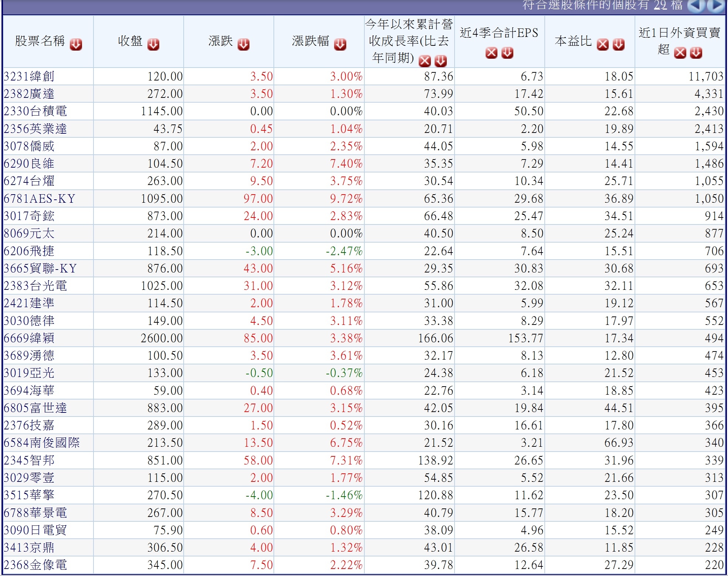
Task: Select P/E value 66.93 cell
Action: coord(590,443)
